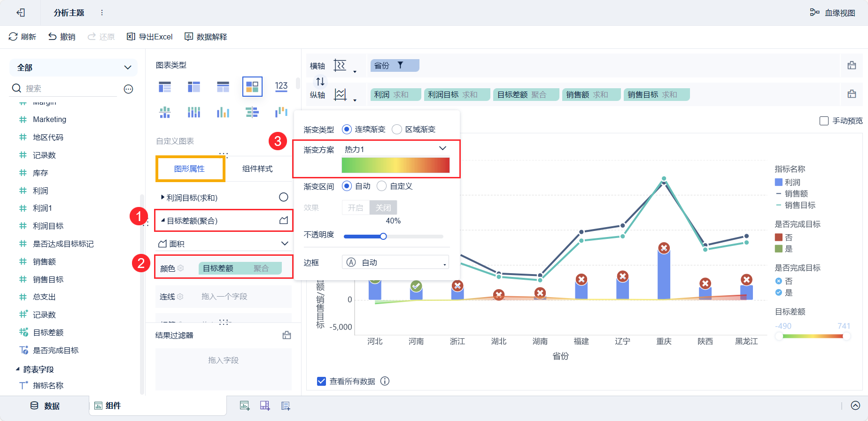The image size is (868, 421).
Task: Click the add component icon at bottom
Action: click(x=245, y=406)
